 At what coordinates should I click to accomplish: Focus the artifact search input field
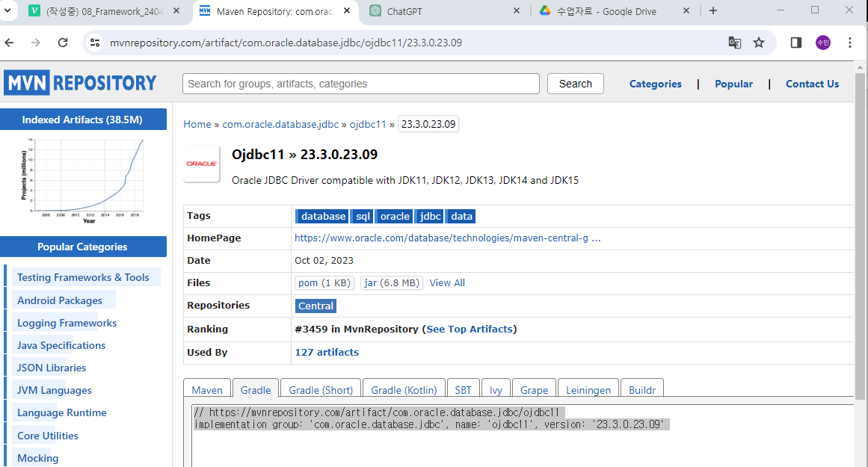pos(361,84)
